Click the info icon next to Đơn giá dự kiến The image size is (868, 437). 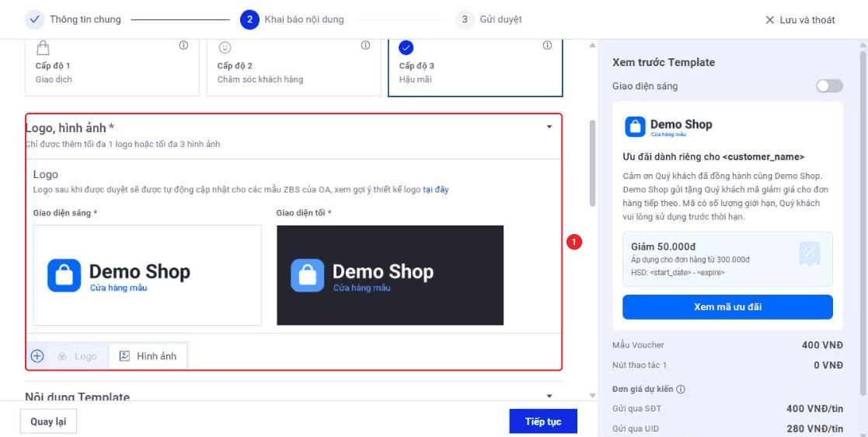681,389
